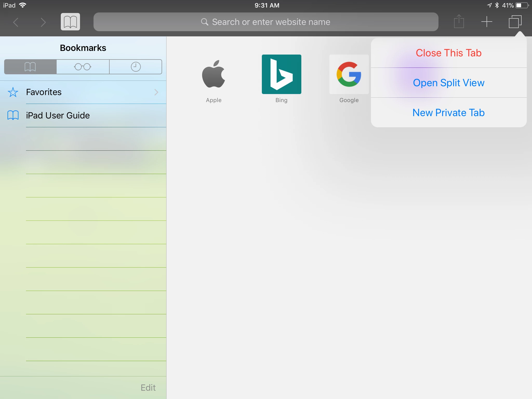Screen dimensions: 532x399
Task: Open the Apple favorite site
Action: click(214, 74)
